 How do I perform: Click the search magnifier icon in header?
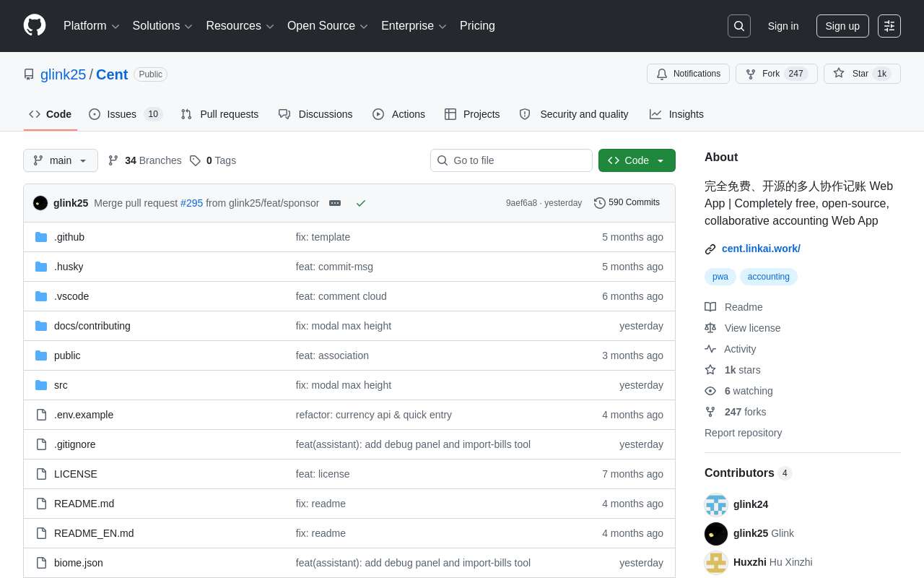tap(739, 26)
